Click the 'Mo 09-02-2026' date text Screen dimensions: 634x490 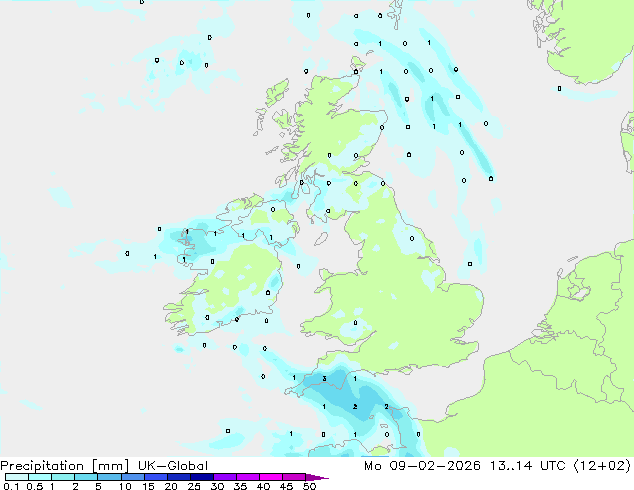point(423,466)
